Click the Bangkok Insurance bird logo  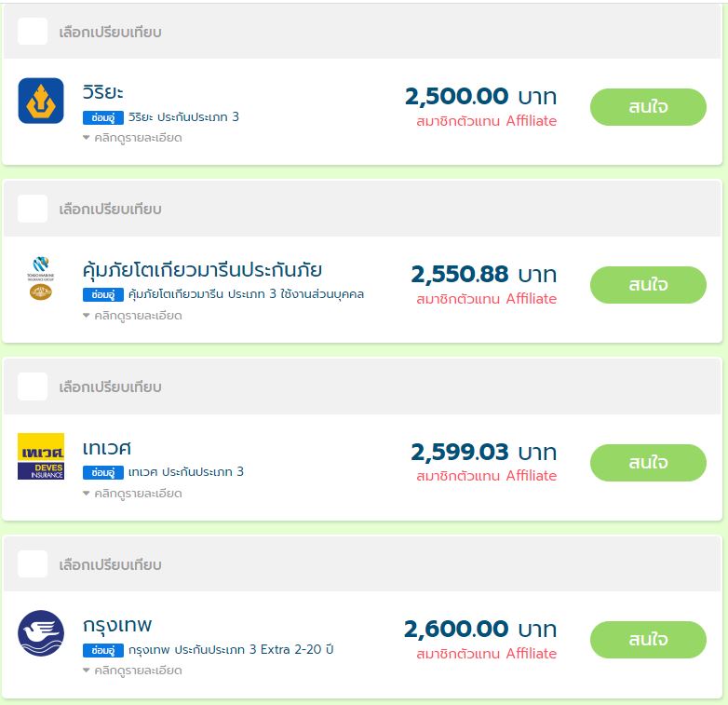coord(41,633)
